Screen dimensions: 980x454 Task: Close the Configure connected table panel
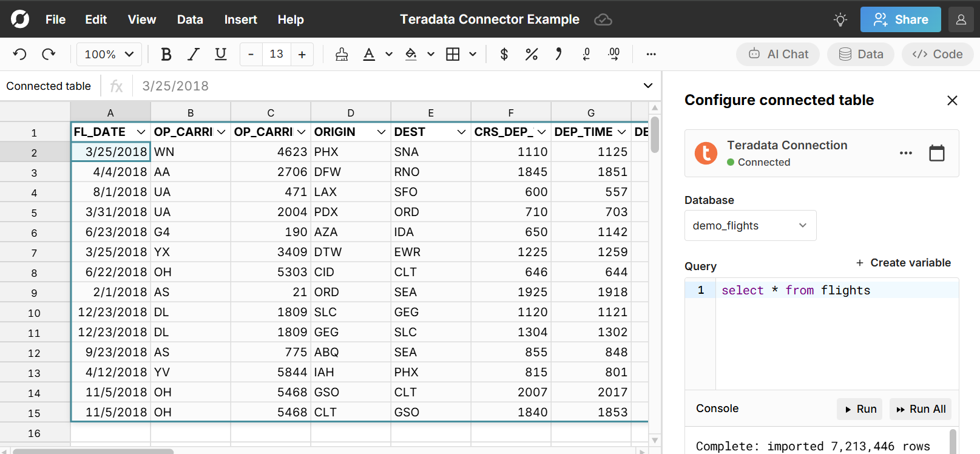pyautogui.click(x=952, y=100)
